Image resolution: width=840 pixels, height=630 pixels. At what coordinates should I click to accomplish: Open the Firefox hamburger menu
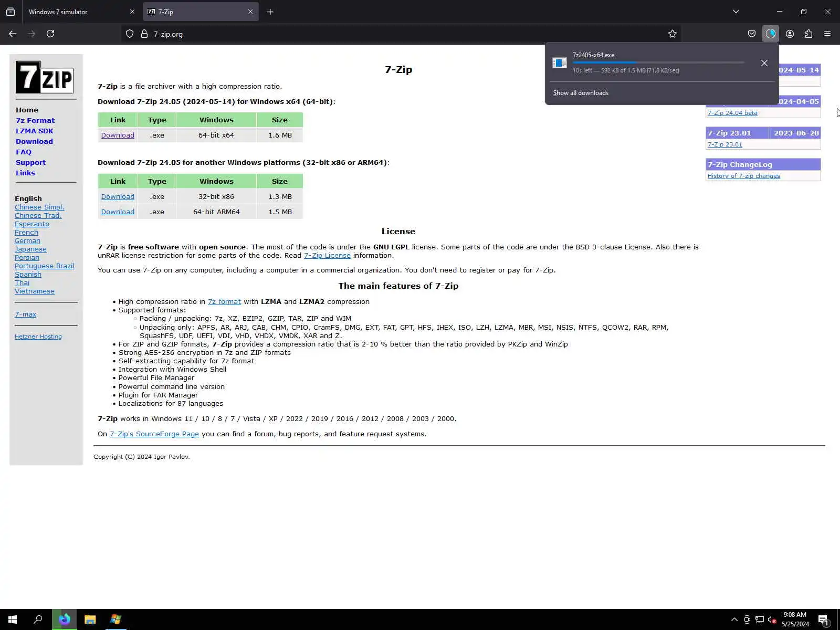point(827,34)
